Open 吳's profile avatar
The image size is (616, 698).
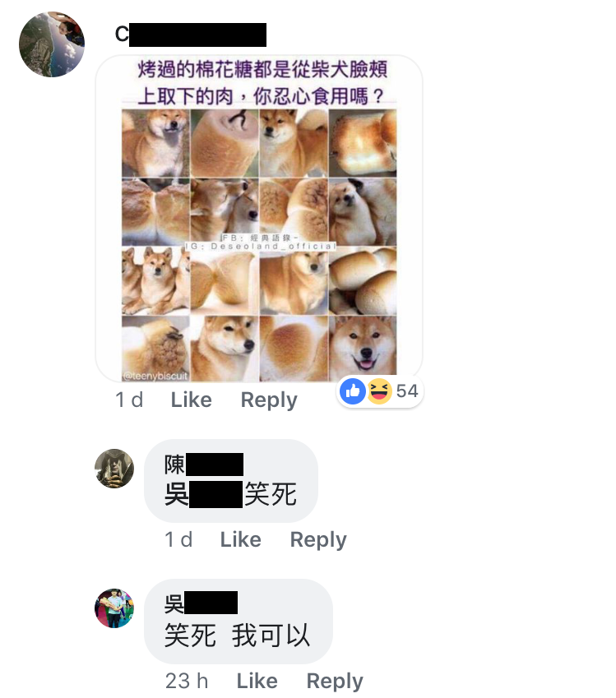point(114,608)
